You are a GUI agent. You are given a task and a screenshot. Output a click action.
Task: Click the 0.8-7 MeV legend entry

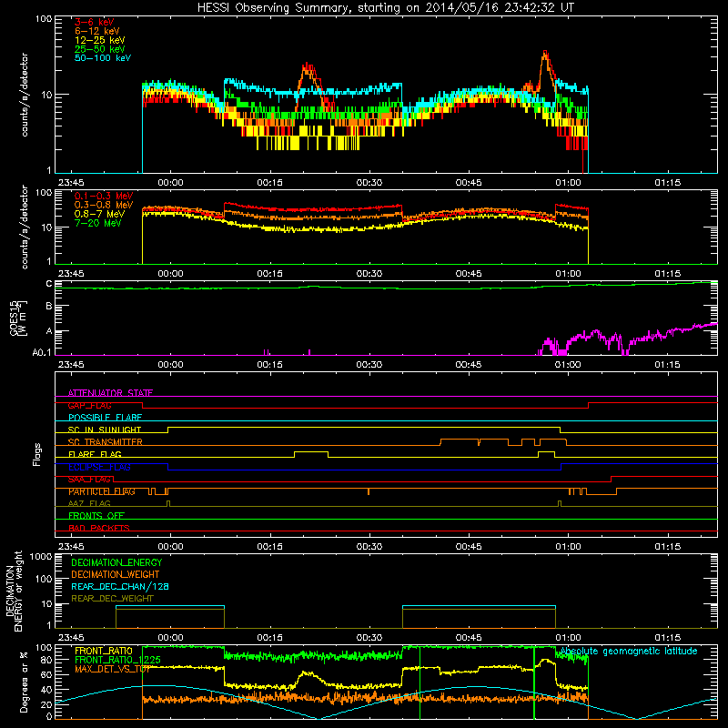tap(99, 214)
